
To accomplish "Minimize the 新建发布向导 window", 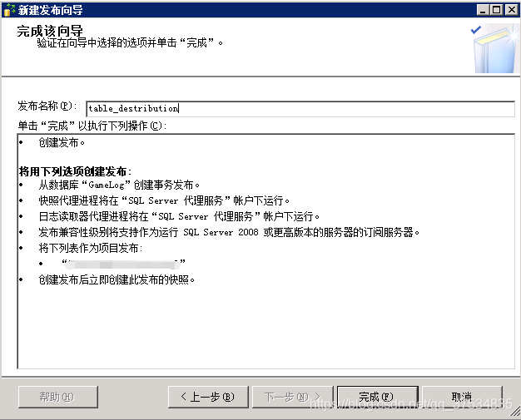I will click(x=483, y=10).
